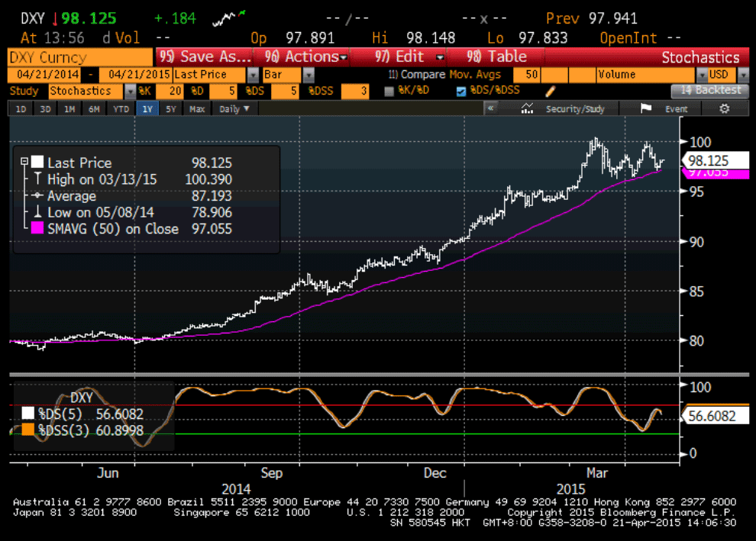Open chart settings gear icon
The height and width of the screenshot is (541, 756).
724,109
